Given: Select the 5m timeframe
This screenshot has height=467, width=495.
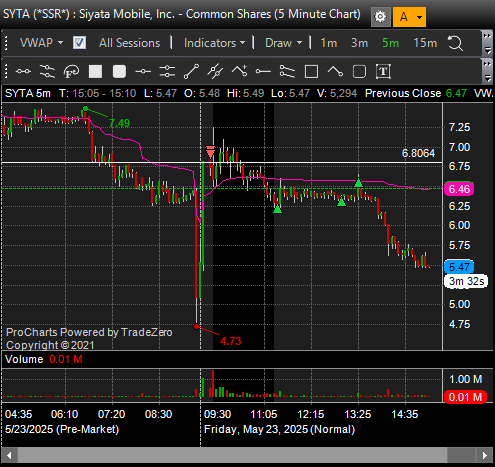Looking at the screenshot, I should click(x=390, y=43).
